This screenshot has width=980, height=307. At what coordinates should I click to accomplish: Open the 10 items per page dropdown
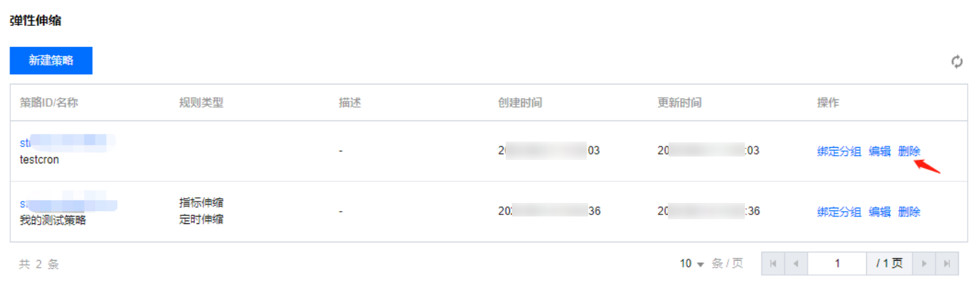pos(692,263)
